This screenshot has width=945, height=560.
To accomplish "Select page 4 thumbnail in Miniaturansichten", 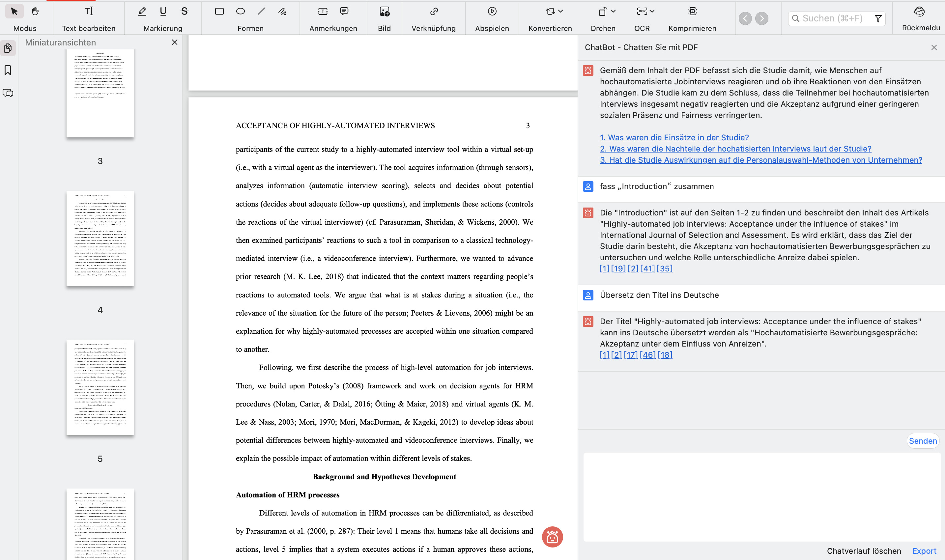I will [100, 238].
